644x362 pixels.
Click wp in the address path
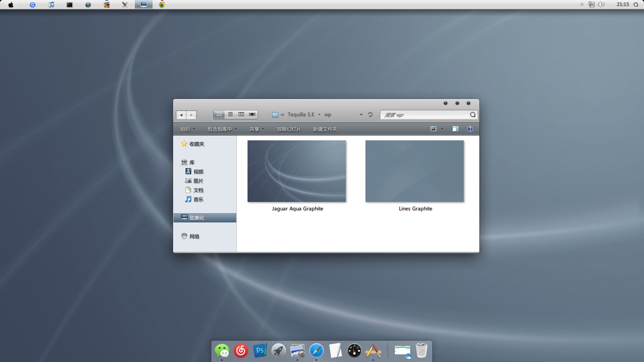(328, 115)
